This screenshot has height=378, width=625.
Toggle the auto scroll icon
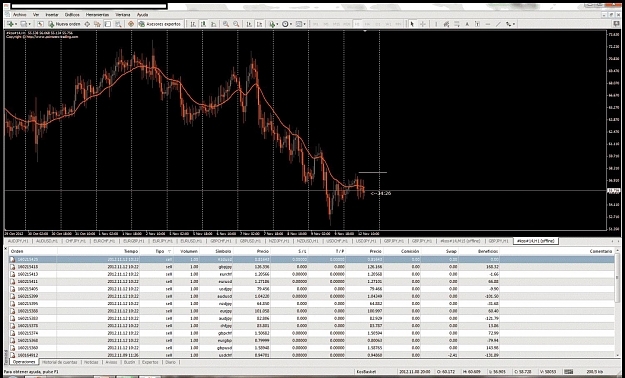pyautogui.click(x=249, y=24)
